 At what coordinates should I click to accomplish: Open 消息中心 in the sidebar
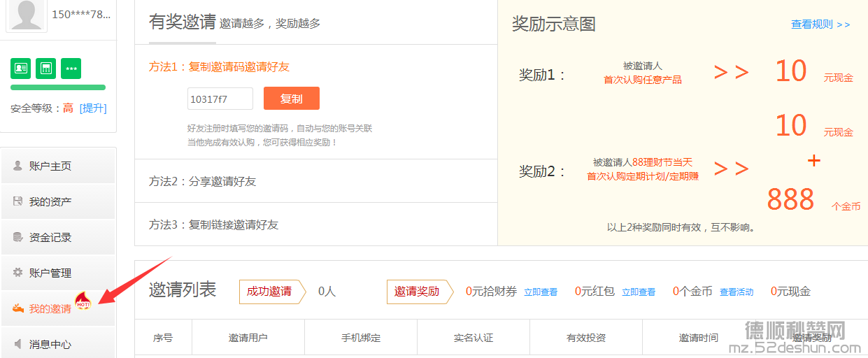click(58, 343)
